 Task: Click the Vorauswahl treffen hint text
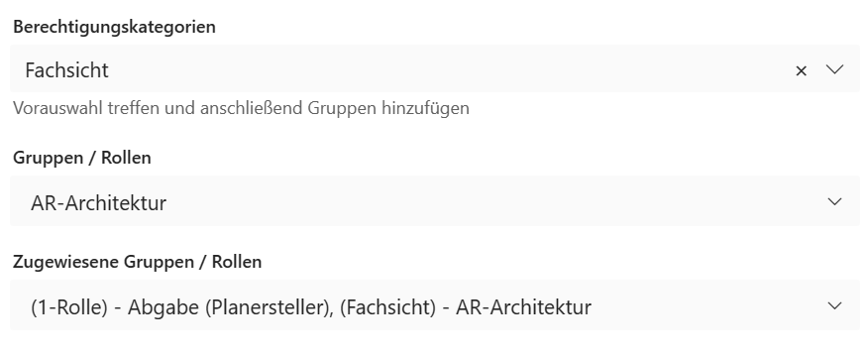pyautogui.click(x=241, y=107)
